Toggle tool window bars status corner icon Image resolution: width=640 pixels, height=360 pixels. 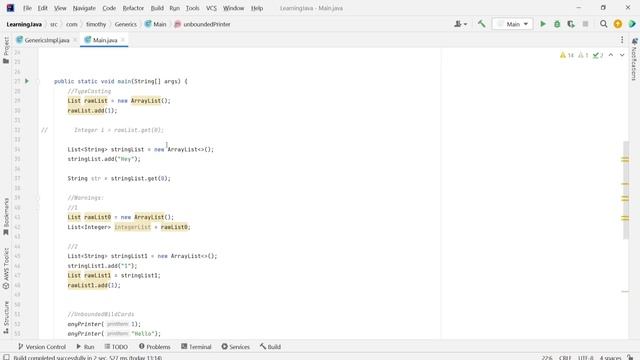(x=6, y=357)
